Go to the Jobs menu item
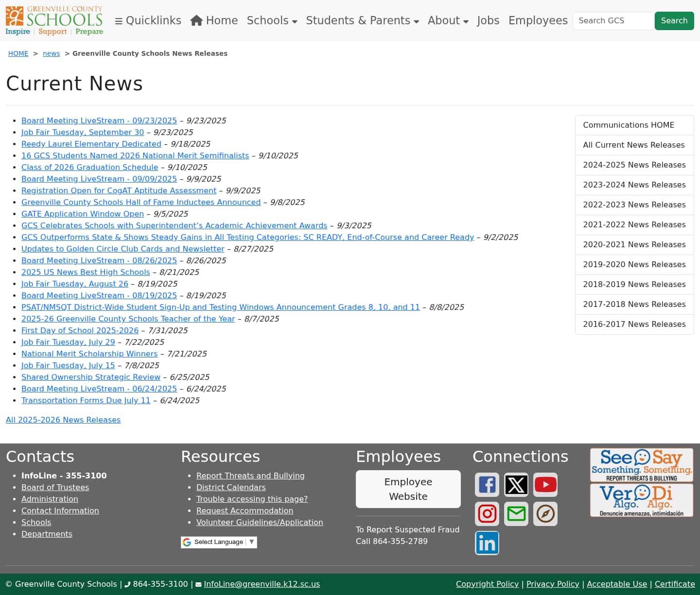 point(488,20)
